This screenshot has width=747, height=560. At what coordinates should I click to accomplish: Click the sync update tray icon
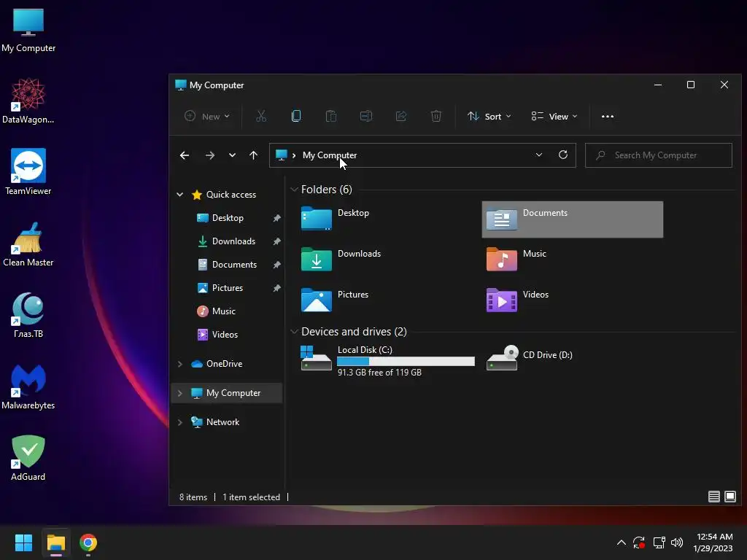point(639,542)
